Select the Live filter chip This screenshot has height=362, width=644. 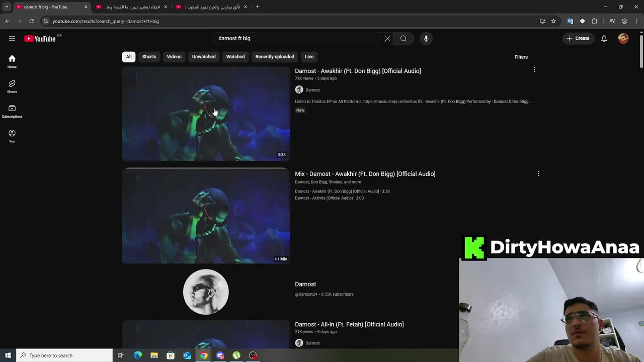[x=309, y=57]
